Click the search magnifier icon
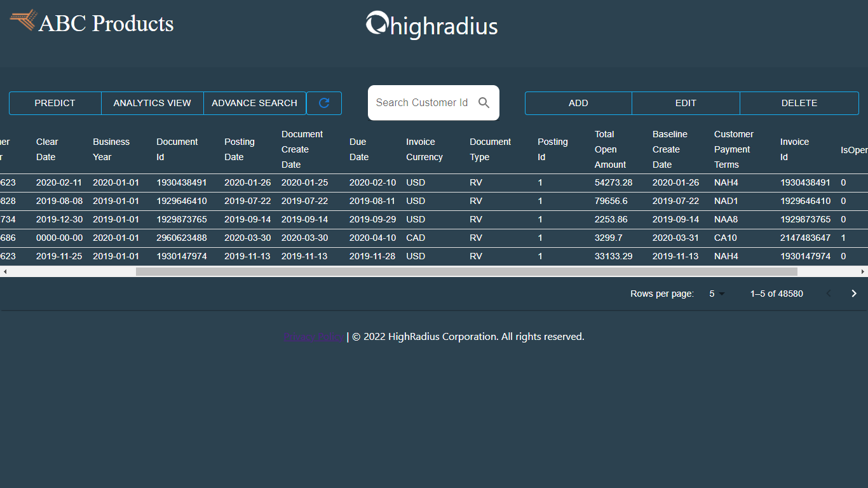 [x=484, y=102]
